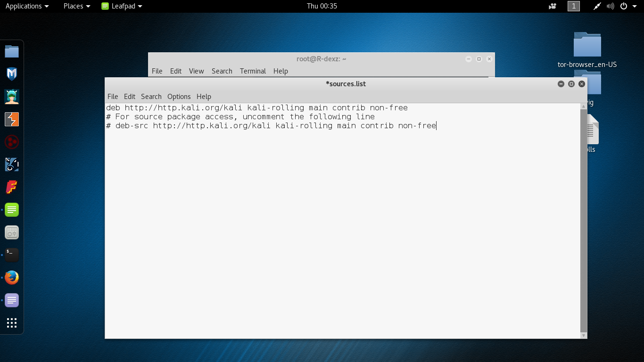The height and width of the screenshot is (362, 644).
Task: Open the Terminal menu in the terminal window
Action: pos(253,71)
